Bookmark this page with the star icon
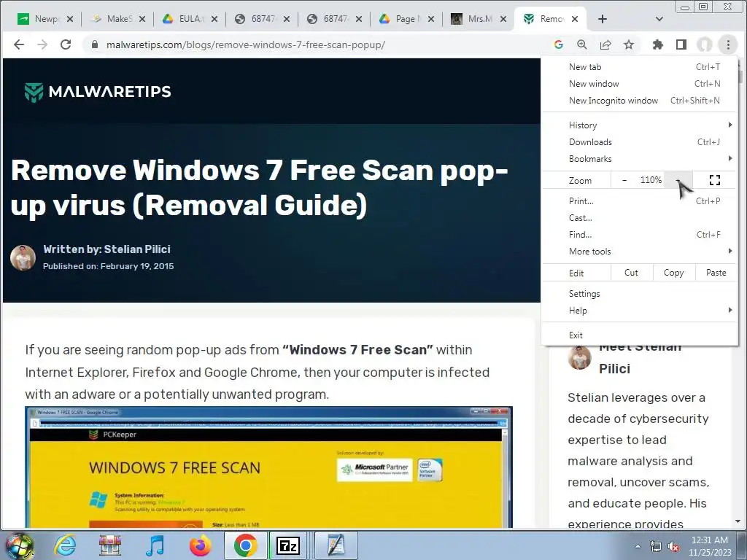 click(x=629, y=44)
